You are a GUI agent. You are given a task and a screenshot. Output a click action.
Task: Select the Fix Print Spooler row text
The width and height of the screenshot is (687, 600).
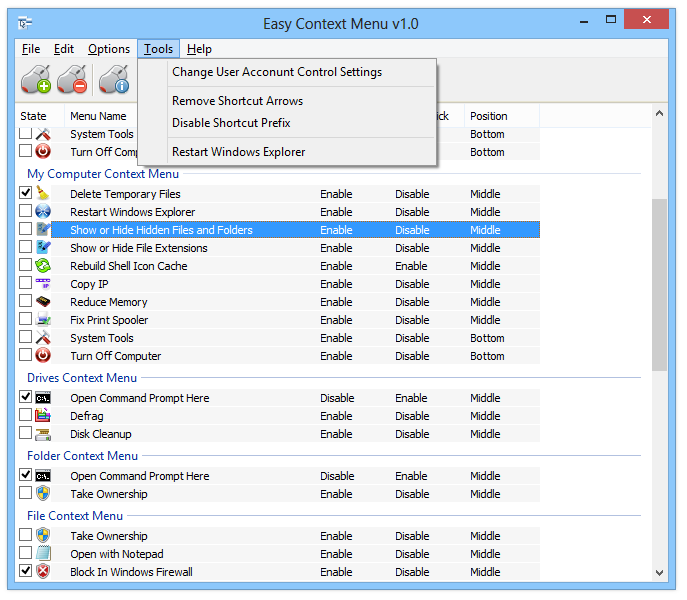coord(109,320)
